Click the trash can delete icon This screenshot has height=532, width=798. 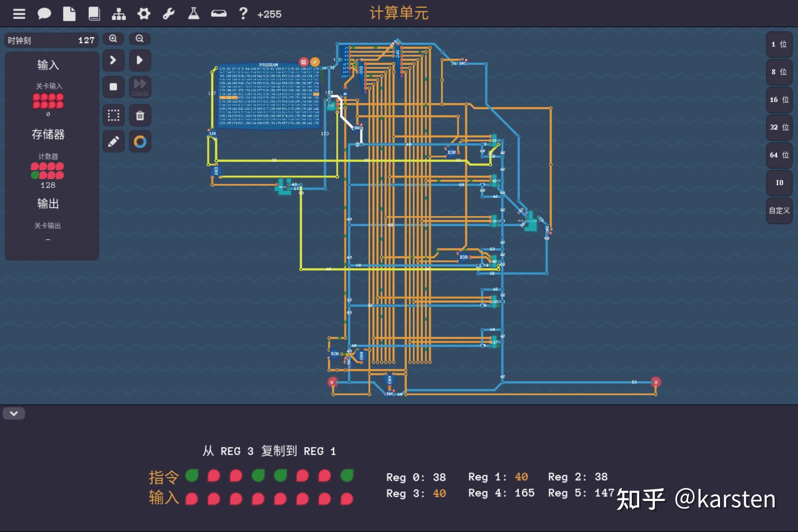pyautogui.click(x=140, y=115)
